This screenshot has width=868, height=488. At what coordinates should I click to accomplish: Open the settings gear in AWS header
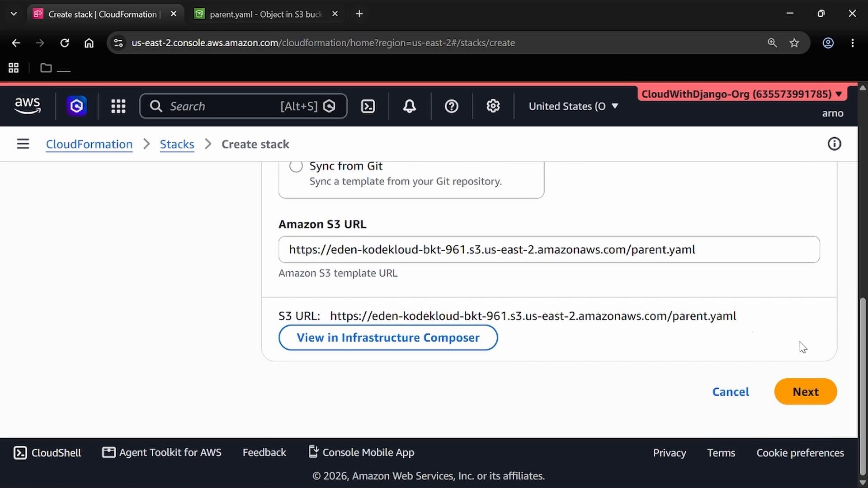pyautogui.click(x=493, y=106)
